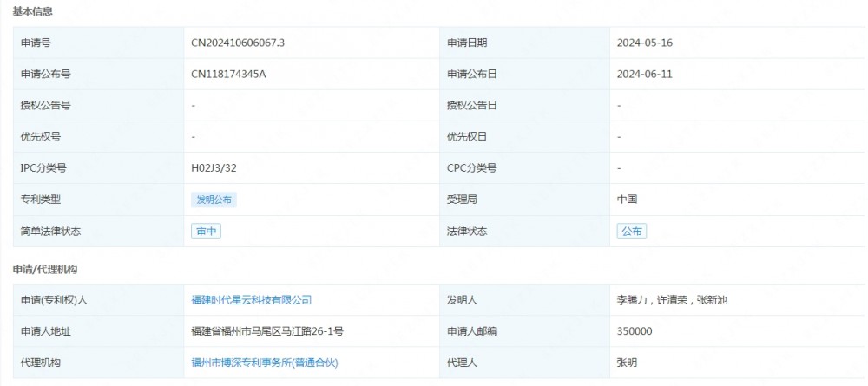Click the 受理局 label cell

click(x=525, y=200)
